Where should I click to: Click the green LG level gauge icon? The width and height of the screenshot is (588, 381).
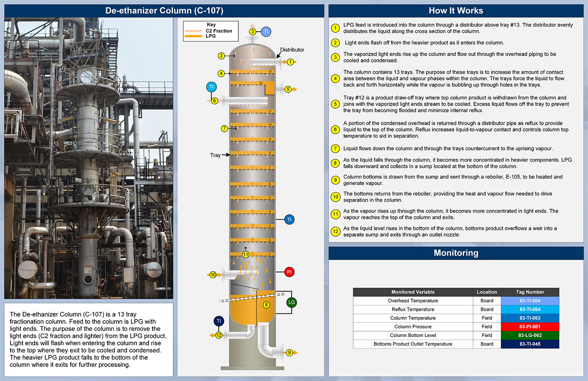tap(291, 302)
